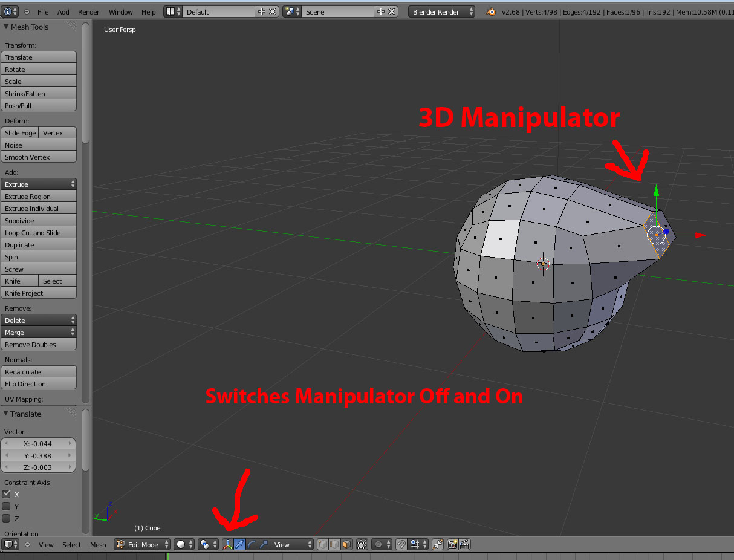This screenshot has width=734, height=560.
Task: Click the OpenGL render image camera icon
Action: [x=452, y=544]
